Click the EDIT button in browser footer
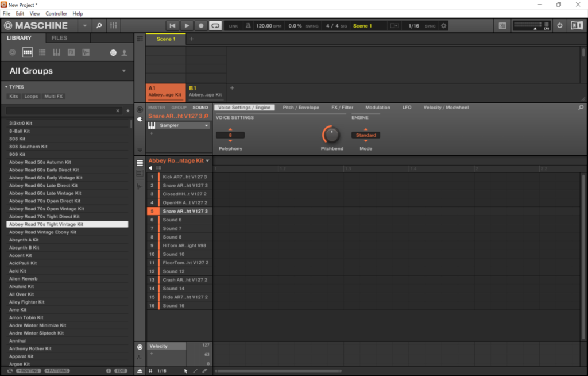 click(121, 371)
